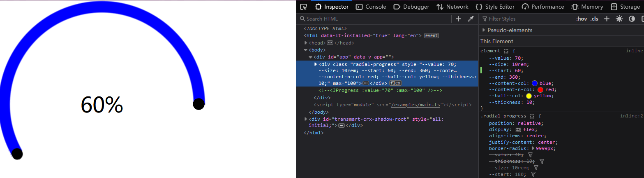Toggle the .cls classes panel
Screen dimensions: 644x178
pos(594,19)
